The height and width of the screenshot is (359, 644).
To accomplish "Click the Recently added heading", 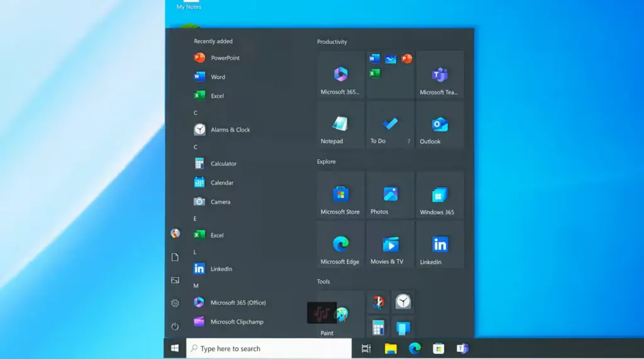I will tap(213, 41).
